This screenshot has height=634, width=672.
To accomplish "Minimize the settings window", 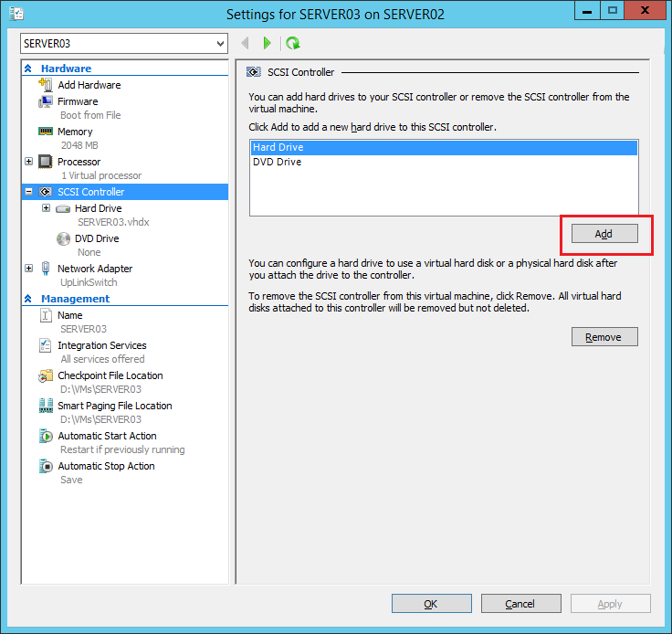I will pos(588,10).
